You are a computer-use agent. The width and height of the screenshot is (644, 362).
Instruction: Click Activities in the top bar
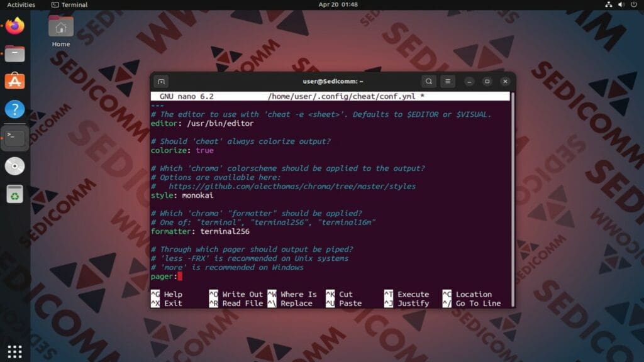point(21,4)
